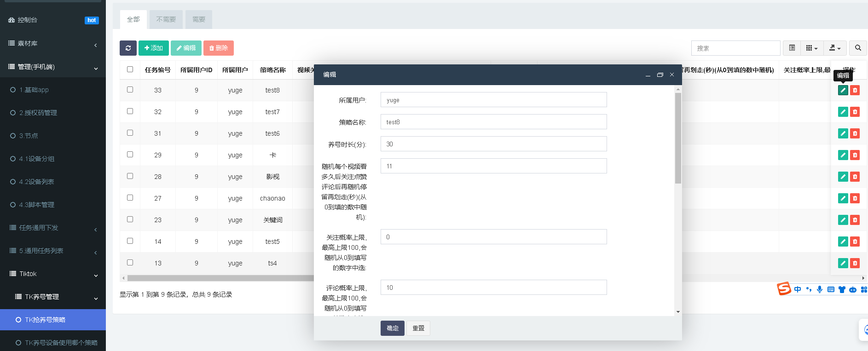Viewport: 868px width, 351px height.
Task: Open 1.基础app in the sidebar
Action: 53,90
